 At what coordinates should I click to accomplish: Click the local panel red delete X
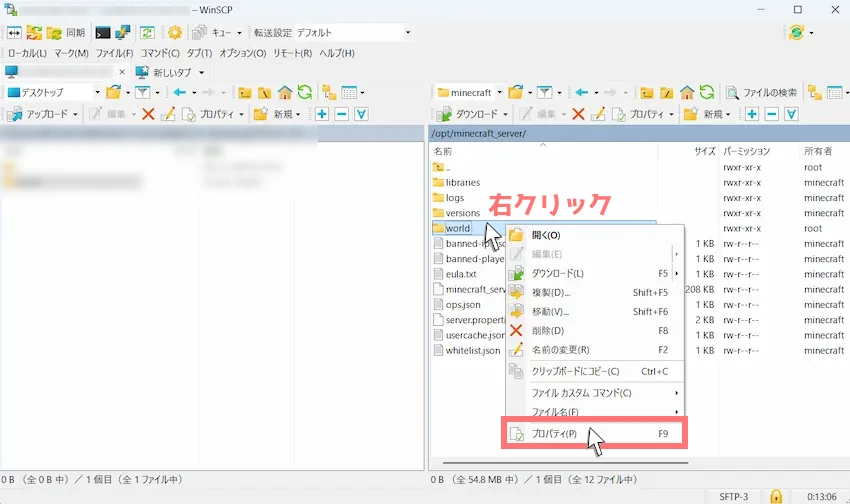tap(148, 114)
